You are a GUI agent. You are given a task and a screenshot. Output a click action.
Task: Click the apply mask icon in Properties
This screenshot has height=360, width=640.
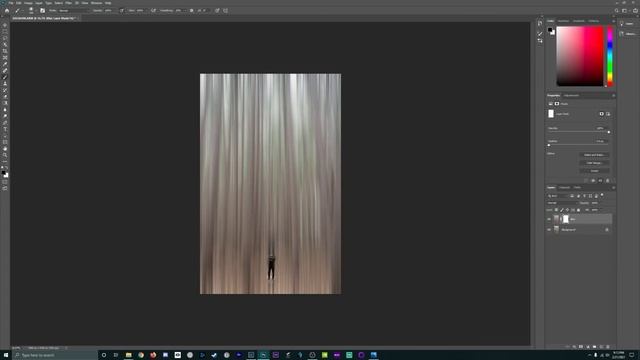593,180
